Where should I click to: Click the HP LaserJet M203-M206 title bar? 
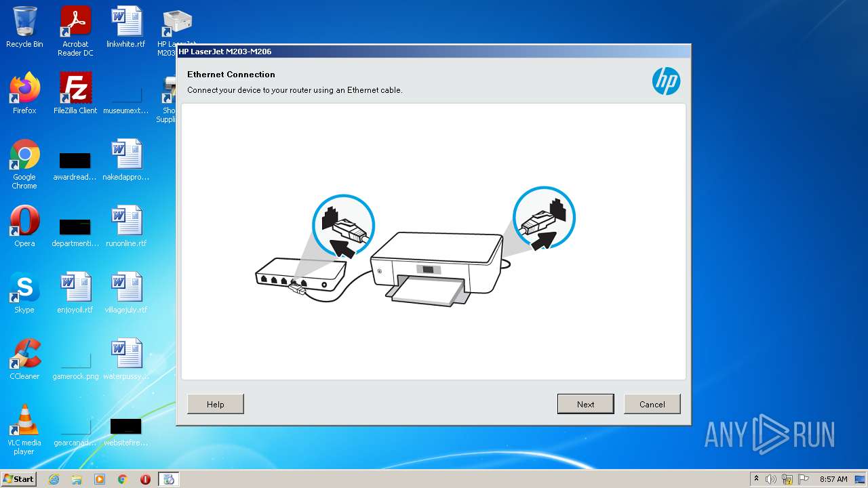click(x=433, y=52)
